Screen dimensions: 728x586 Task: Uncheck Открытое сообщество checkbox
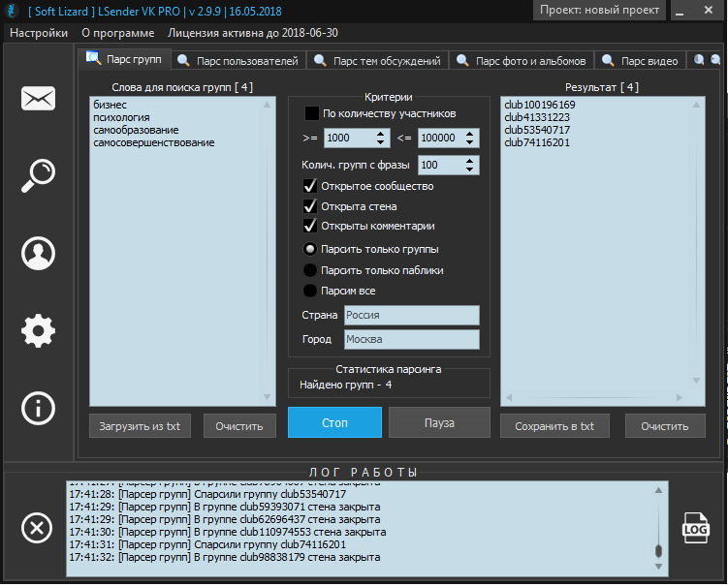[x=309, y=186]
